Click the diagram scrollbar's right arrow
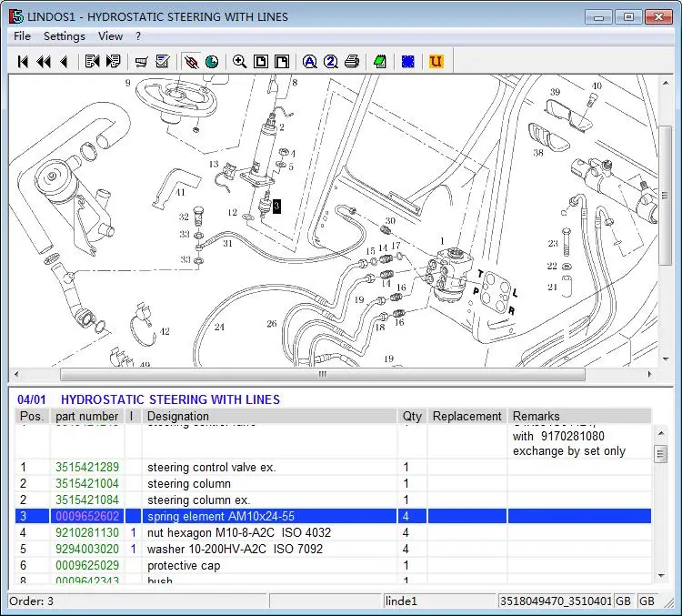 (x=650, y=374)
